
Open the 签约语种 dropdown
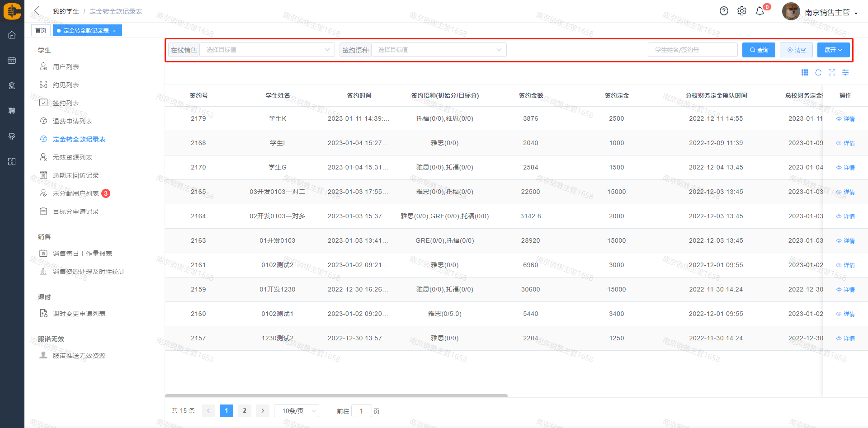tap(439, 50)
